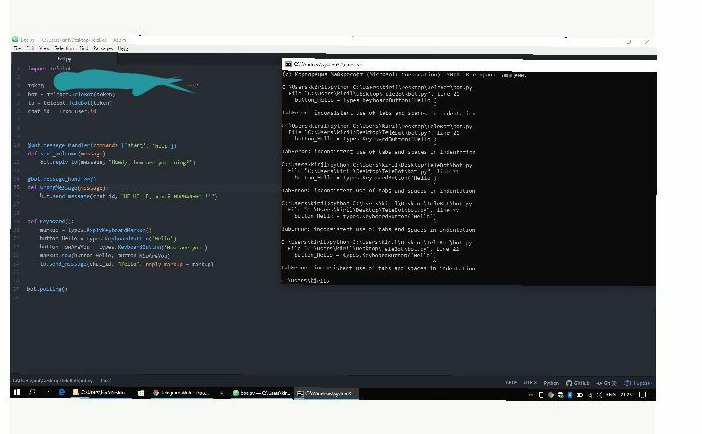Switch to Chrome window in taskbar
The image size is (702, 434).
tap(180, 393)
